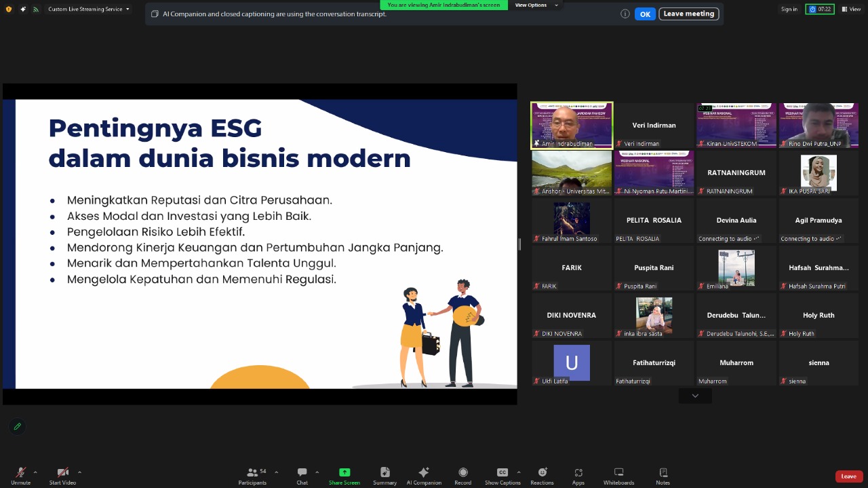Open Whiteboards

[618, 472]
